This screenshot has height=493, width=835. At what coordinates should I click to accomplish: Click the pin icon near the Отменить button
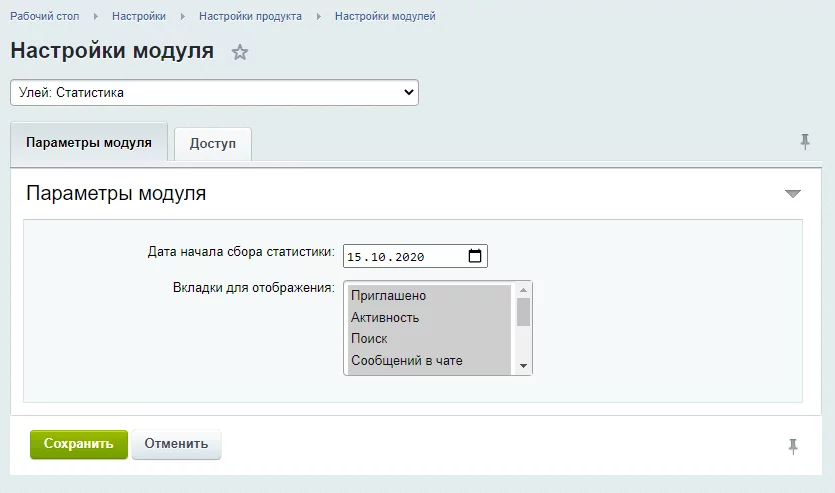point(793,446)
